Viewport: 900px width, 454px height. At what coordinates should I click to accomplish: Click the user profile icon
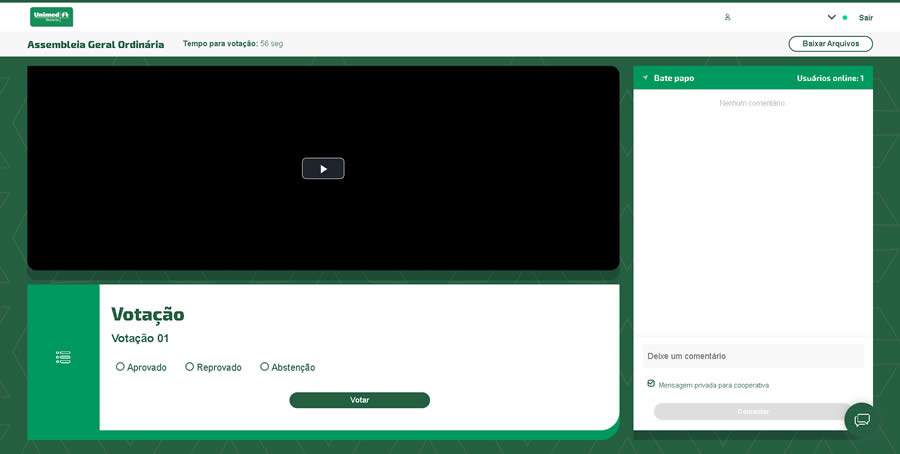coord(727,17)
